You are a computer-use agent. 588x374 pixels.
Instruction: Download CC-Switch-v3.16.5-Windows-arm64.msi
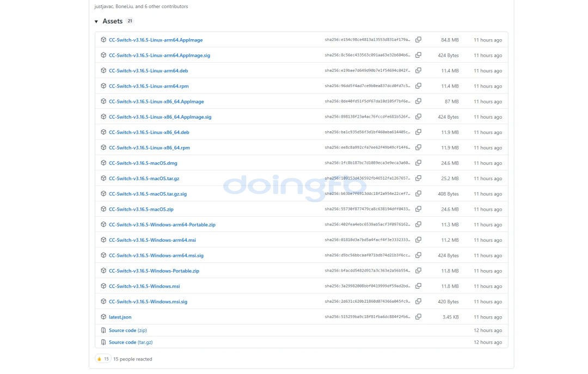click(152, 240)
